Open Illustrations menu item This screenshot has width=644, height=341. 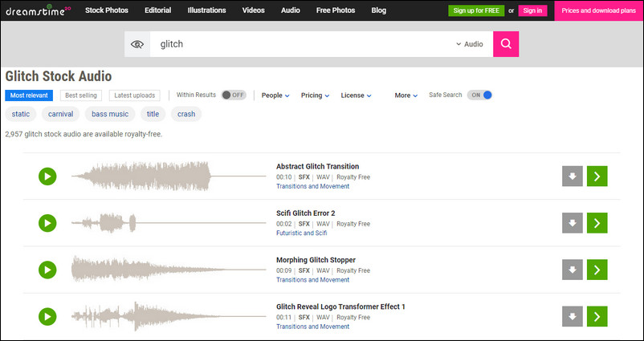pyautogui.click(x=206, y=10)
